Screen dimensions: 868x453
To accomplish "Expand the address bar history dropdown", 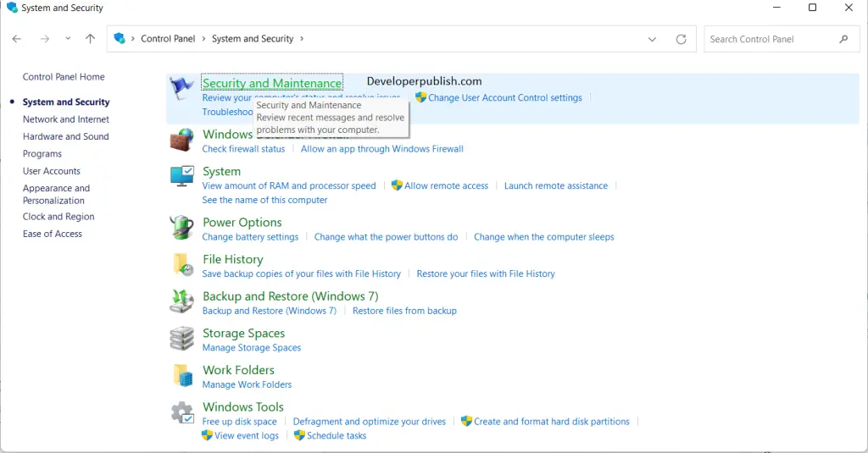I will (652, 39).
